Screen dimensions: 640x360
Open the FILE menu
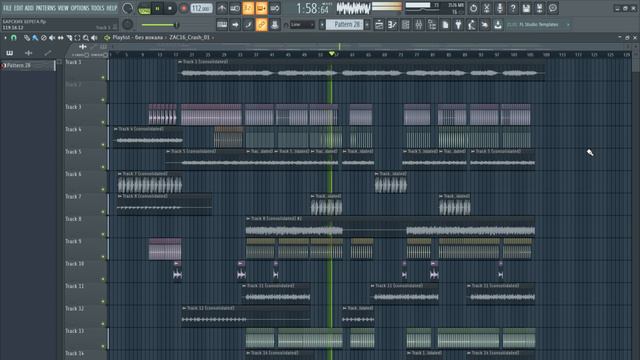pos(7,8)
